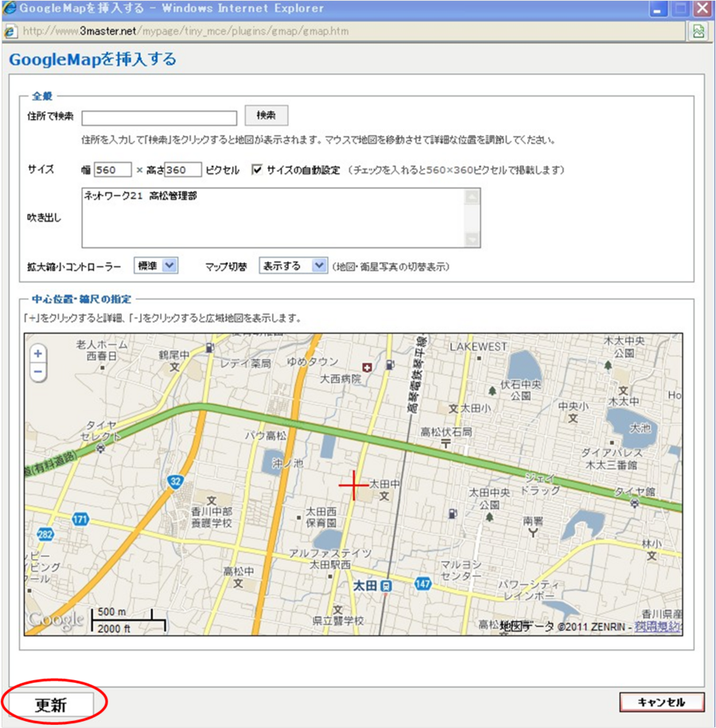Click the 中央小 school symbol

(573, 418)
